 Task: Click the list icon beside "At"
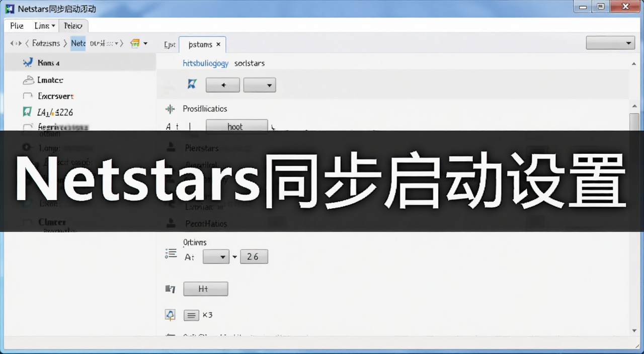click(171, 254)
